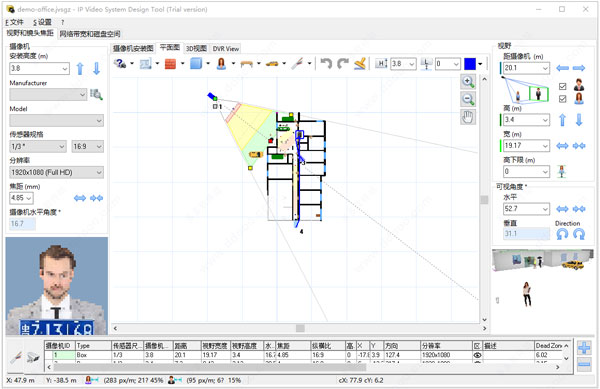600x389 pixels.
Task: Open camera distance 20.1 dropdown
Action: pyautogui.click(x=545, y=68)
